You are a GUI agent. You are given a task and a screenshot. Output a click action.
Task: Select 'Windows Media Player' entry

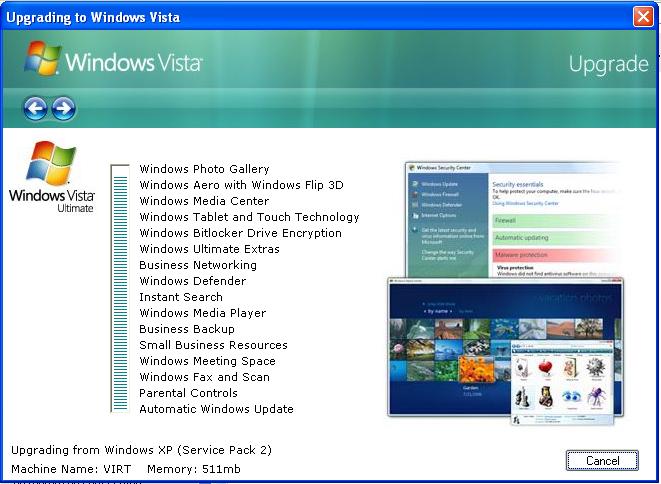click(203, 313)
